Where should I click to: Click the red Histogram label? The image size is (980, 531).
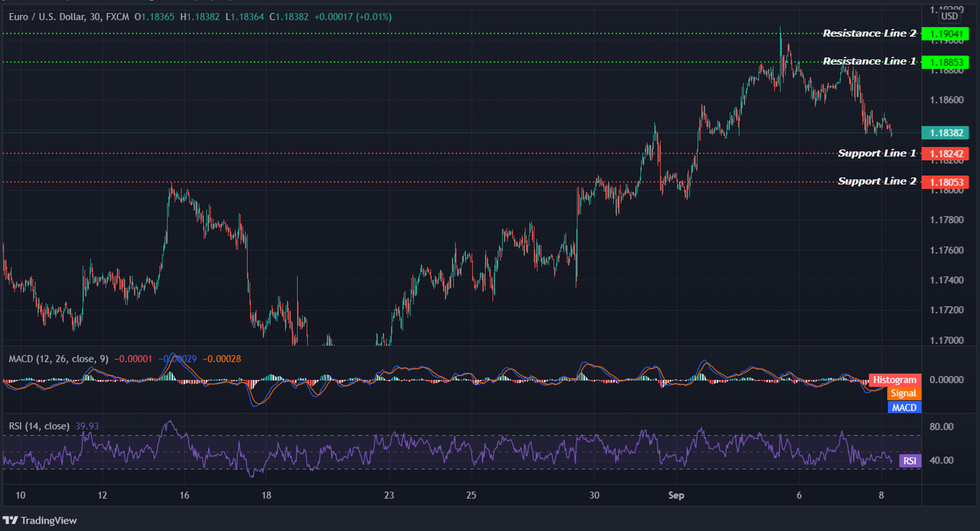point(895,380)
